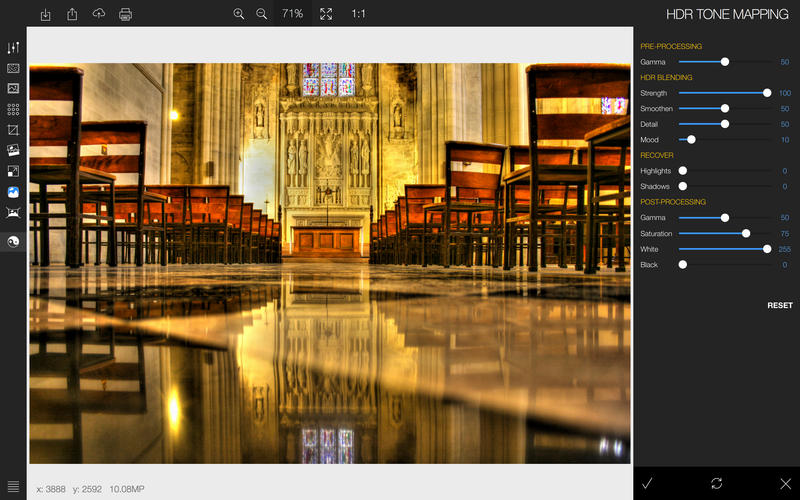Viewport: 800px width, 500px height.
Task: Print the current image
Action: pos(125,14)
